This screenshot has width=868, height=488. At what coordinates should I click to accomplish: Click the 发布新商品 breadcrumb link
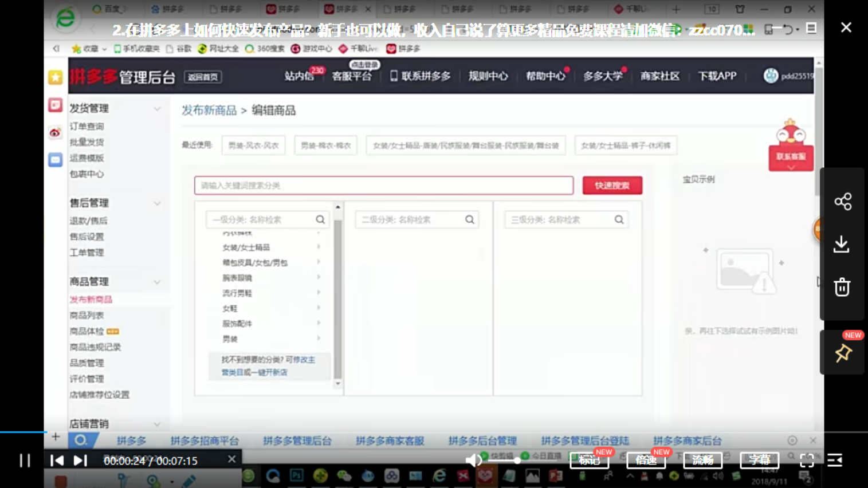click(209, 111)
